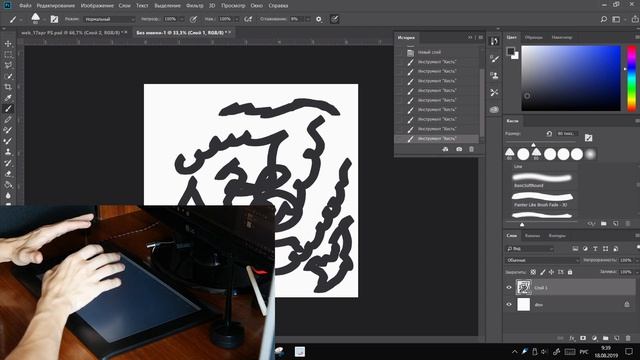Click the Слой 1 layer thumbnail
Screen dimensions: 640x360
coord(523,287)
